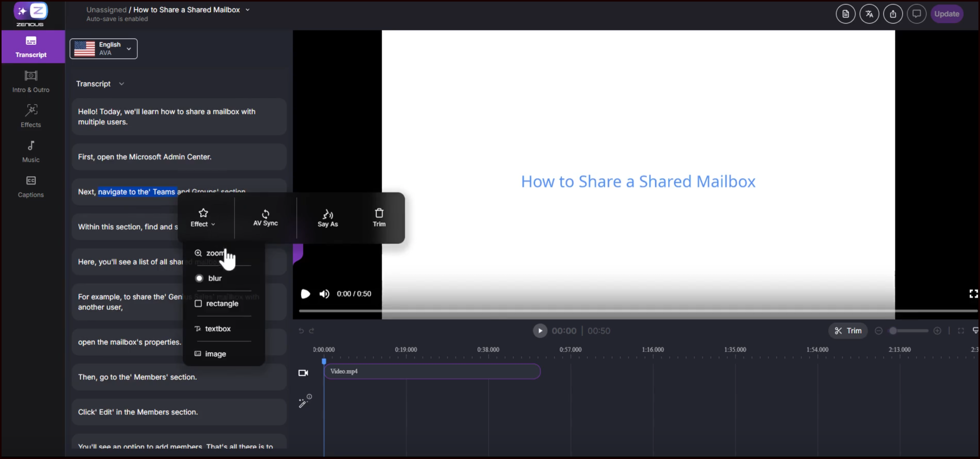Expand the Transcript section chevron
The width and height of the screenshot is (980, 459).
[x=121, y=84]
